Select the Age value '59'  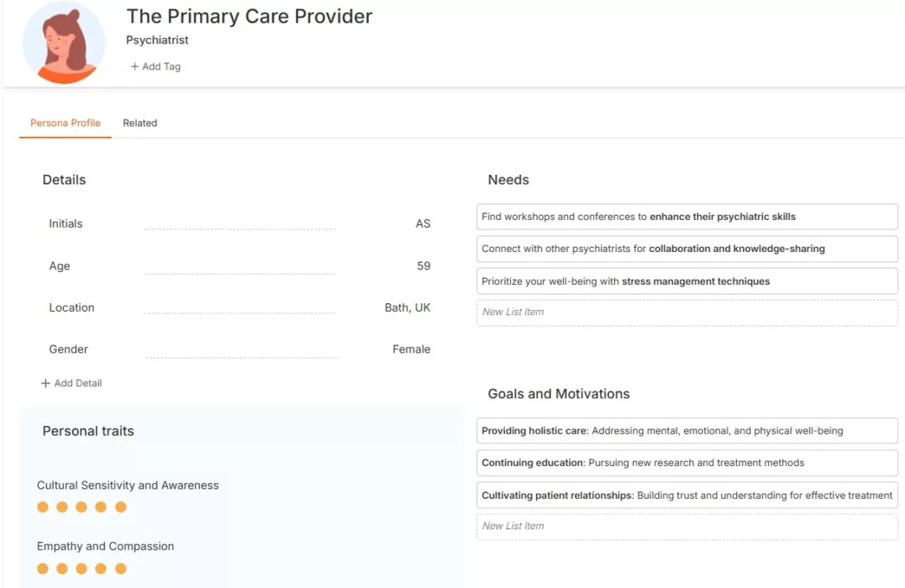(424, 265)
